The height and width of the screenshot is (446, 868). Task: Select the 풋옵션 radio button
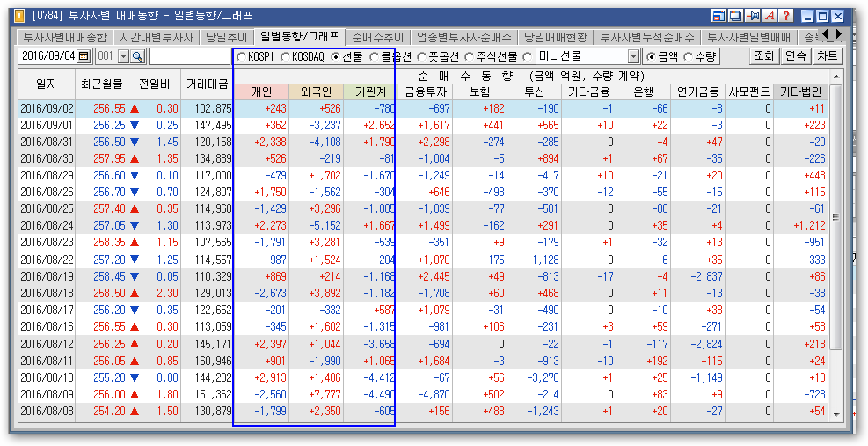click(422, 56)
